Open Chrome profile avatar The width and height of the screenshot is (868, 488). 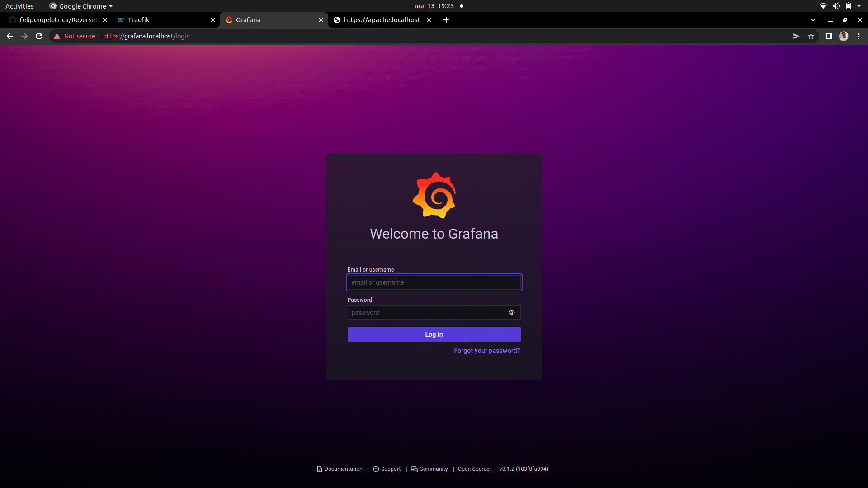(x=844, y=36)
